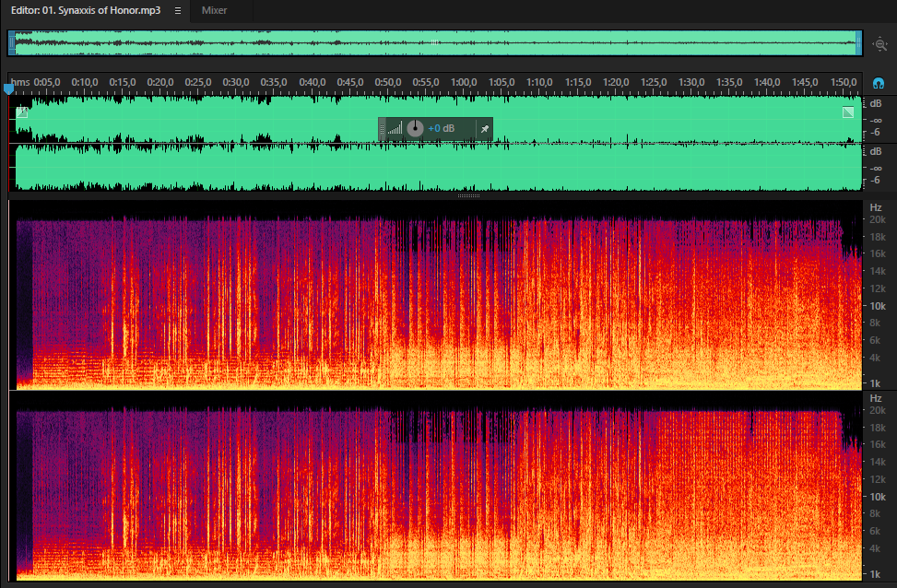Click the +0 dB amplitude value

(x=441, y=129)
